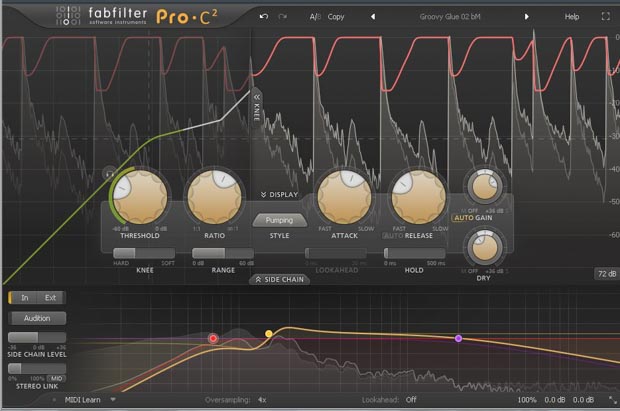This screenshot has width=620, height=411.
Task: Click the red high-pass filter node
Action: click(x=213, y=339)
